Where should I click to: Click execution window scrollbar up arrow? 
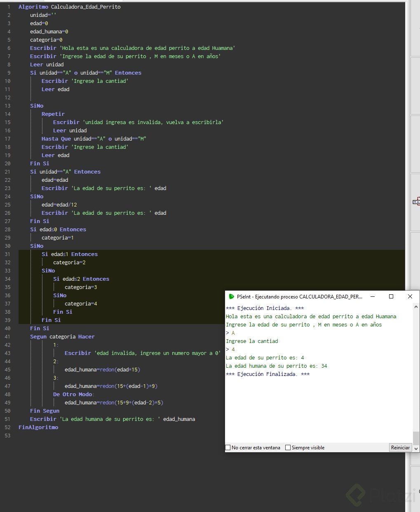coord(416,307)
